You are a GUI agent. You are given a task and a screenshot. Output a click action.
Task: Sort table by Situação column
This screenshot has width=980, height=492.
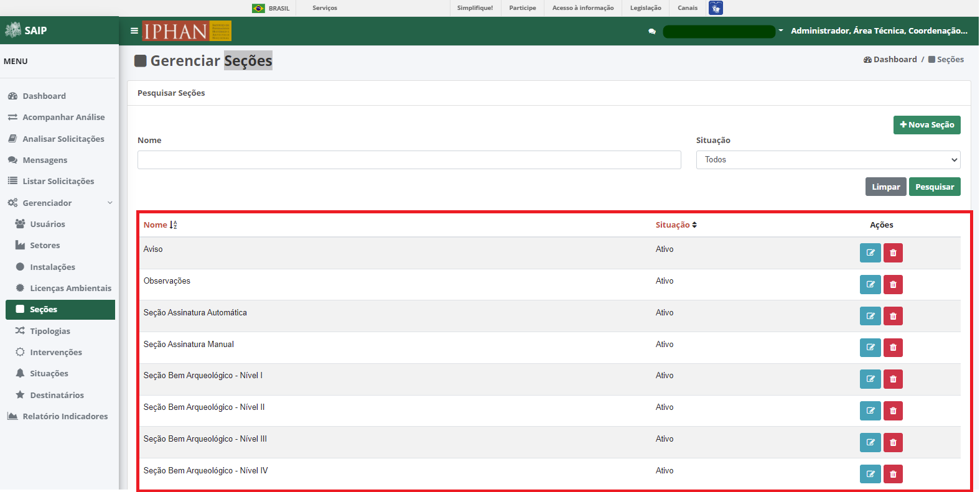pyautogui.click(x=676, y=225)
